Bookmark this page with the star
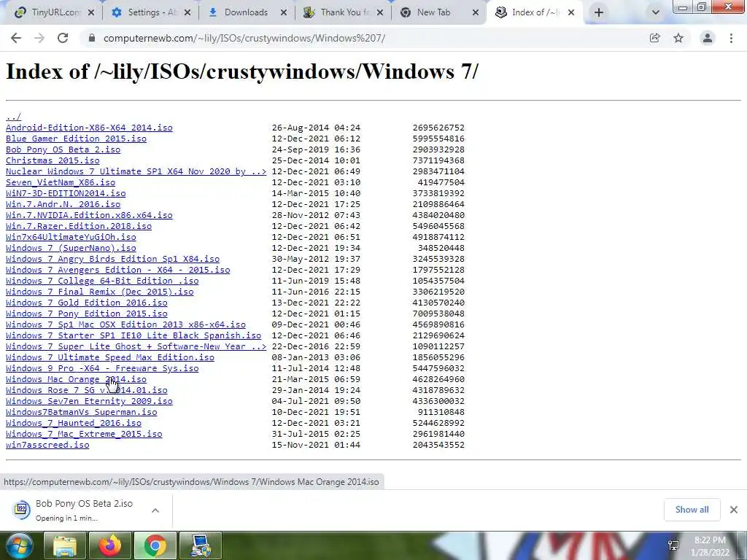This screenshot has width=747, height=560. click(678, 38)
